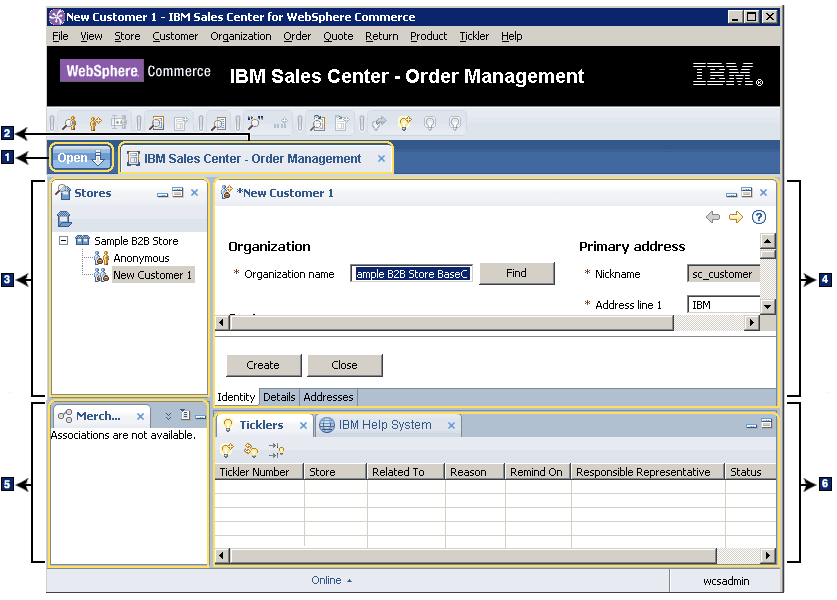Maximize the Stores panel
837x600 pixels.
pos(178,192)
